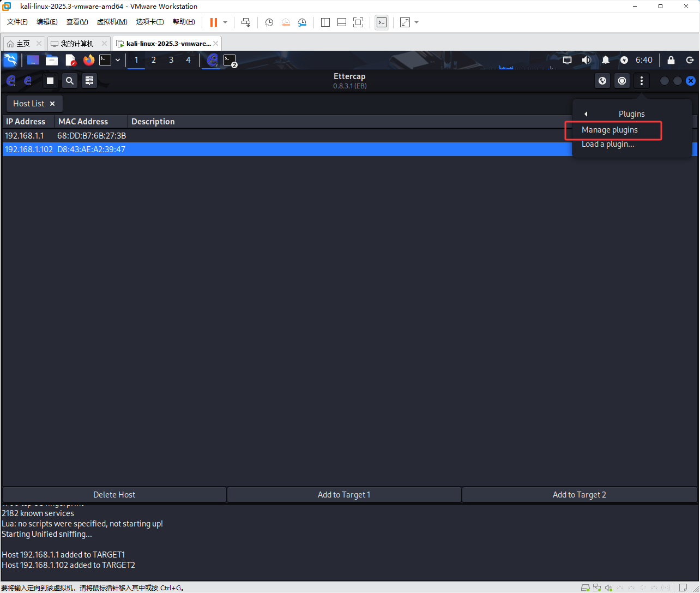
Task: Click the lock screen padlock icon
Action: [x=671, y=60]
